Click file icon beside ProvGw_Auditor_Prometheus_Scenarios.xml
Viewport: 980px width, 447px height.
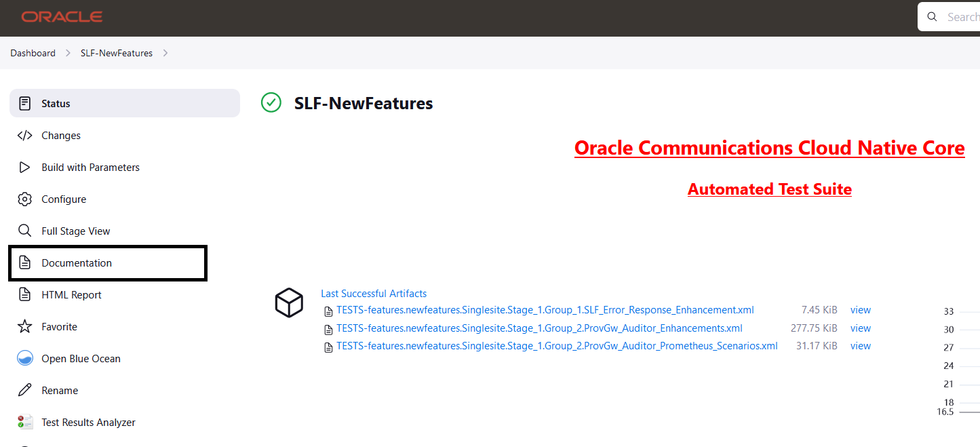[328, 347]
